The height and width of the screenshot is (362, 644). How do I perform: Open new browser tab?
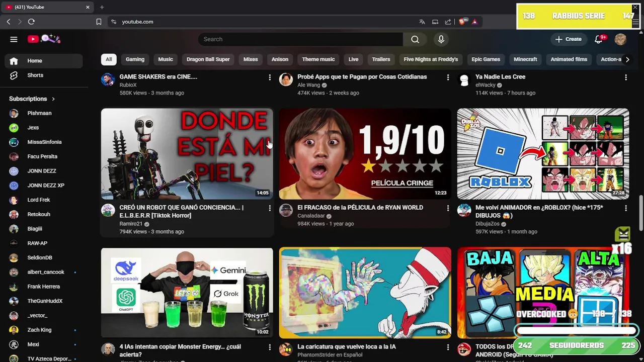click(x=102, y=7)
